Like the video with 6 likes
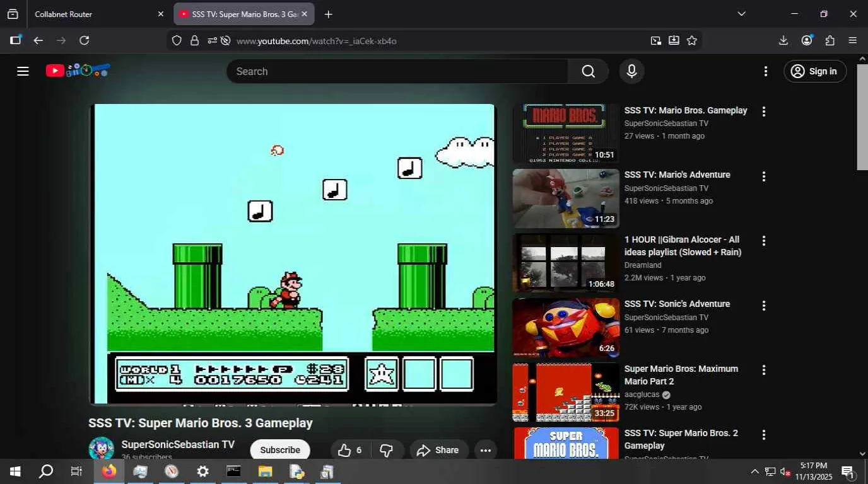The height and width of the screenshot is (484, 868). pyautogui.click(x=351, y=450)
